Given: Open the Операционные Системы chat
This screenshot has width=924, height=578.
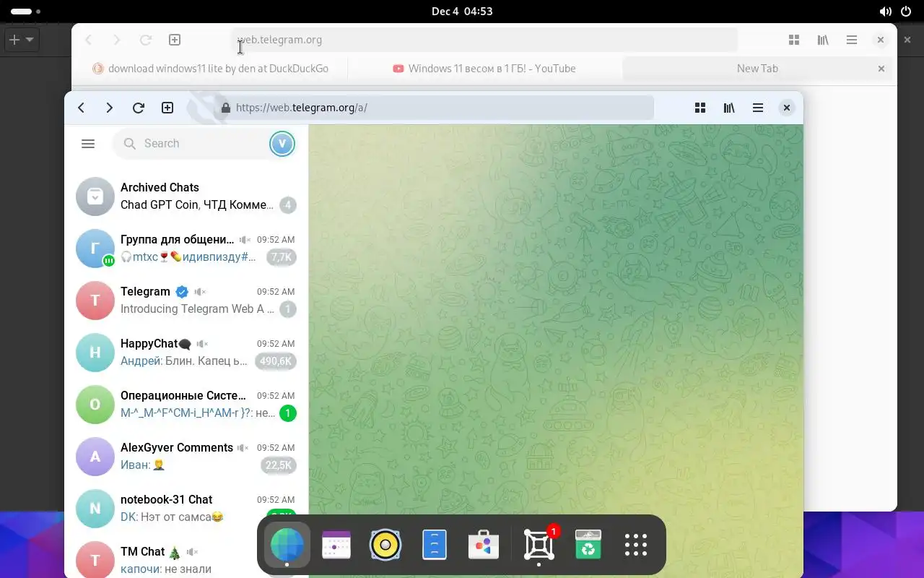Looking at the screenshot, I should coord(186,405).
